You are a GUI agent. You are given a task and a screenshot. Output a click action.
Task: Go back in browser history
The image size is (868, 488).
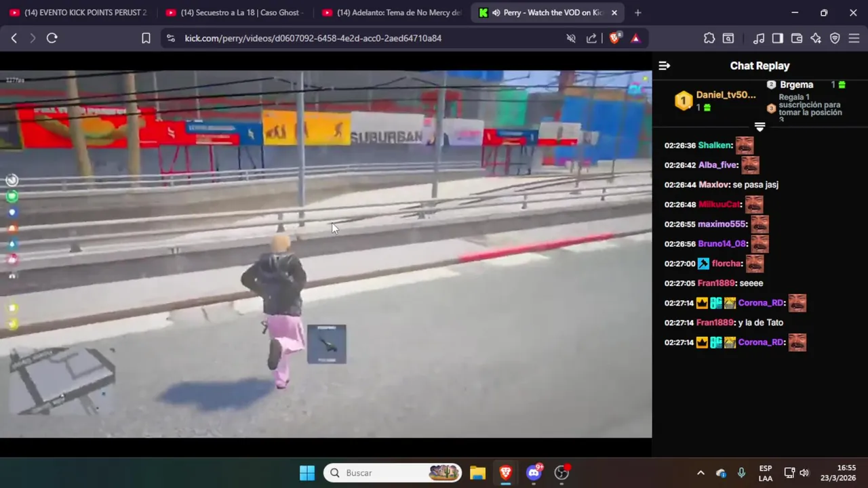14,38
